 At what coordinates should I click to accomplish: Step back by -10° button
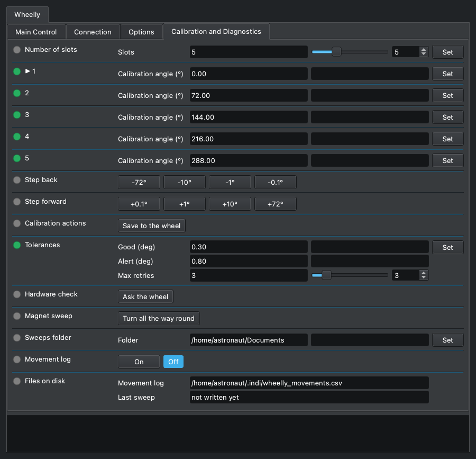185,182
